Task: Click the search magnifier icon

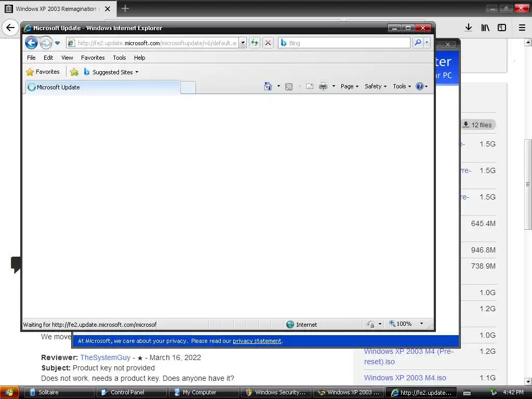Action: [x=418, y=43]
